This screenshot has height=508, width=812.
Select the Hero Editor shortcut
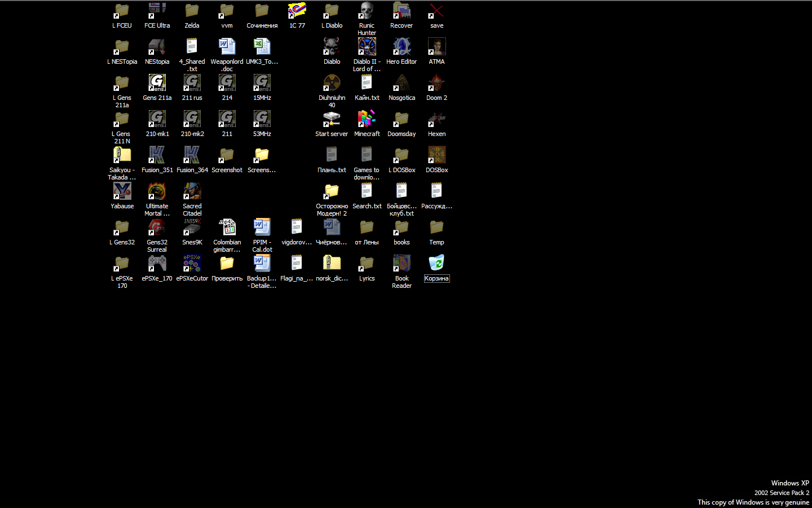point(401,47)
